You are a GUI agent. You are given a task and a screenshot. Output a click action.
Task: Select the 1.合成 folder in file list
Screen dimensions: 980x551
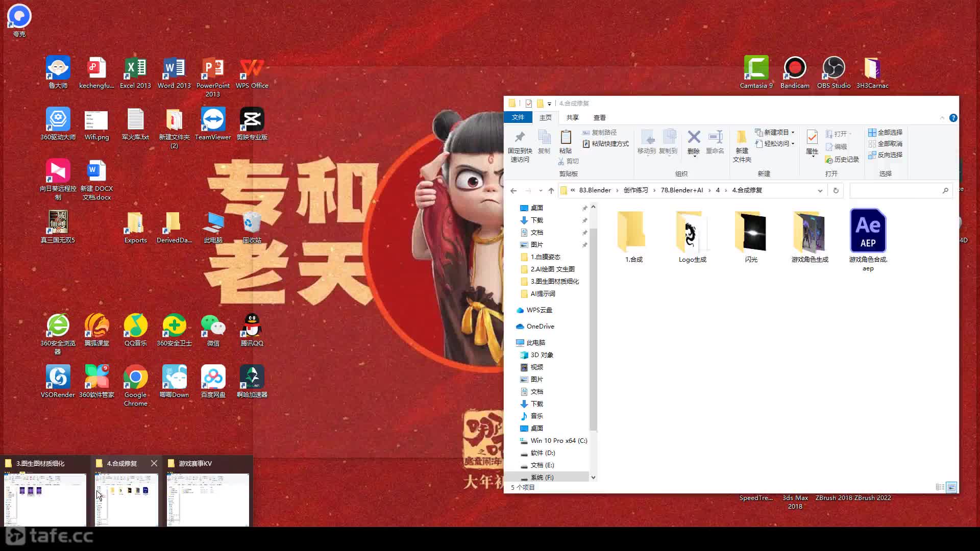(x=633, y=237)
